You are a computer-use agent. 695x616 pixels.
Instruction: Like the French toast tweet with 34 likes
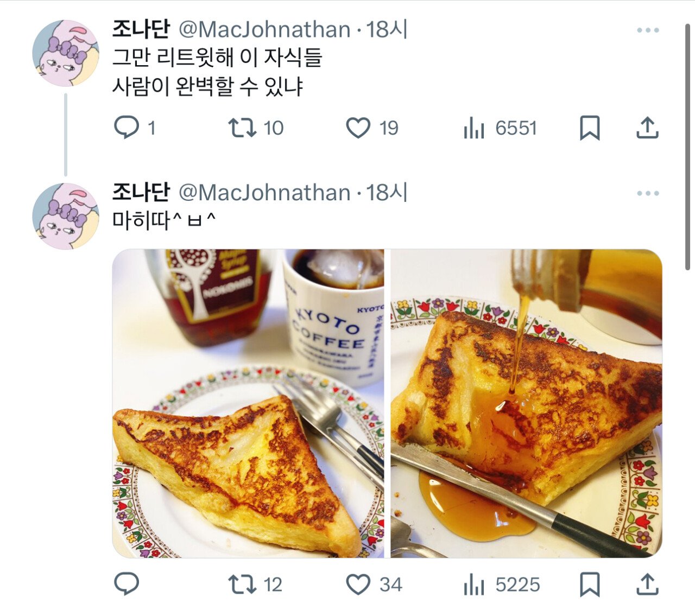coord(358,585)
